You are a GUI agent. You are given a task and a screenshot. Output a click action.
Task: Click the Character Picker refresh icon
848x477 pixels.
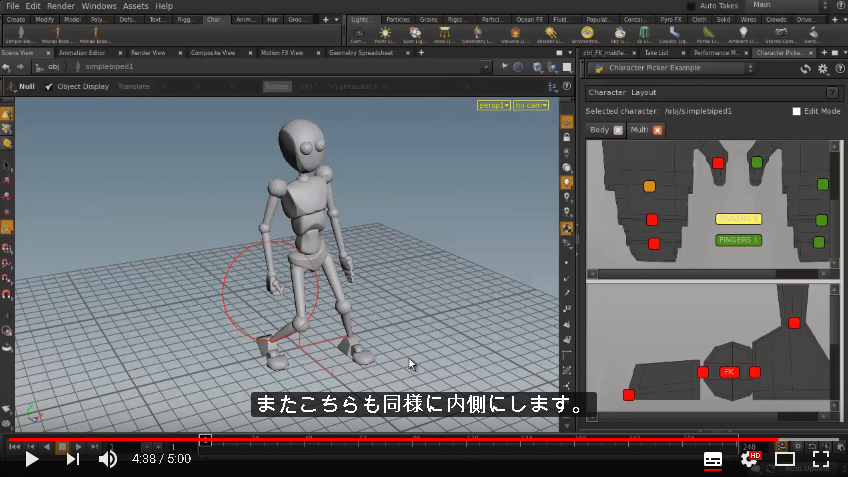806,69
